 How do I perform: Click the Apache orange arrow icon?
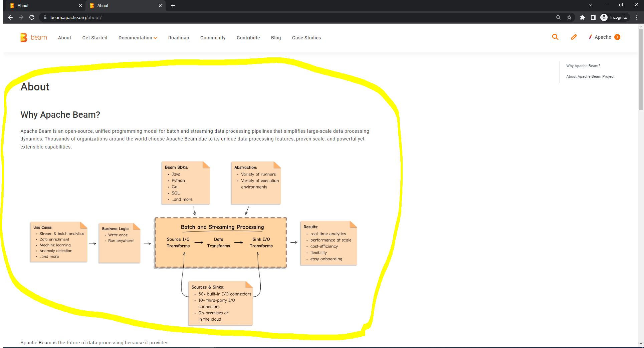617,37
